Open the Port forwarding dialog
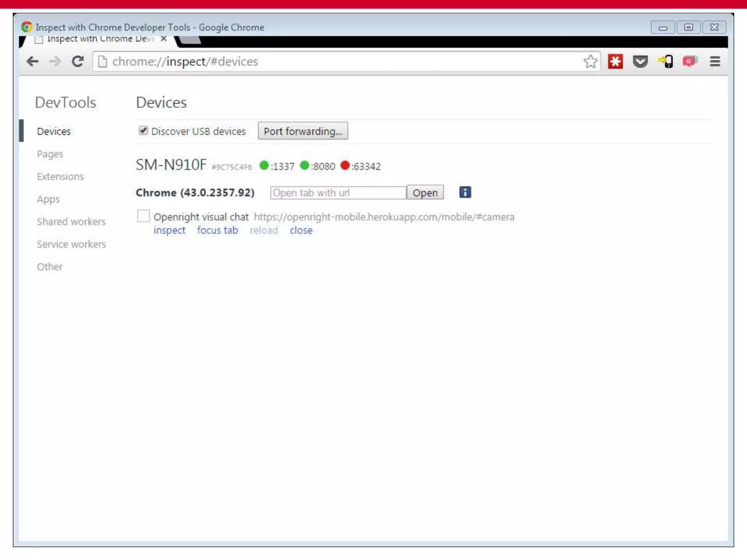This screenshot has height=560, width=747. click(303, 131)
